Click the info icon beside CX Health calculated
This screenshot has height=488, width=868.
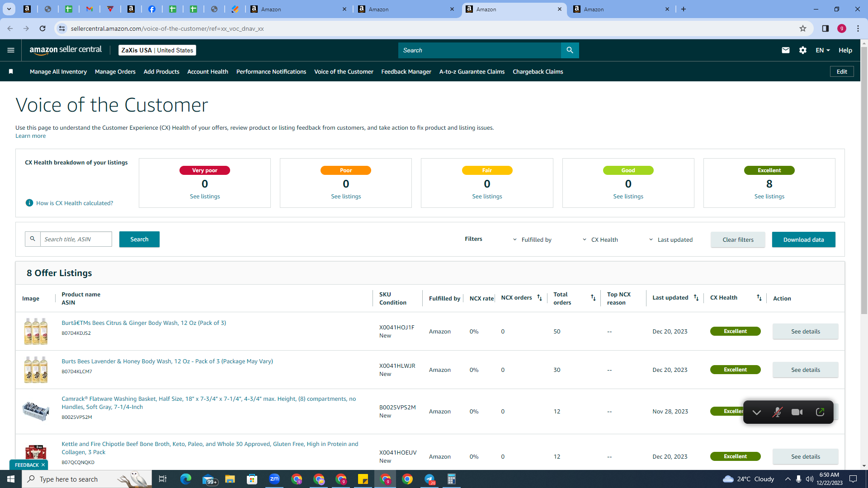click(x=29, y=203)
